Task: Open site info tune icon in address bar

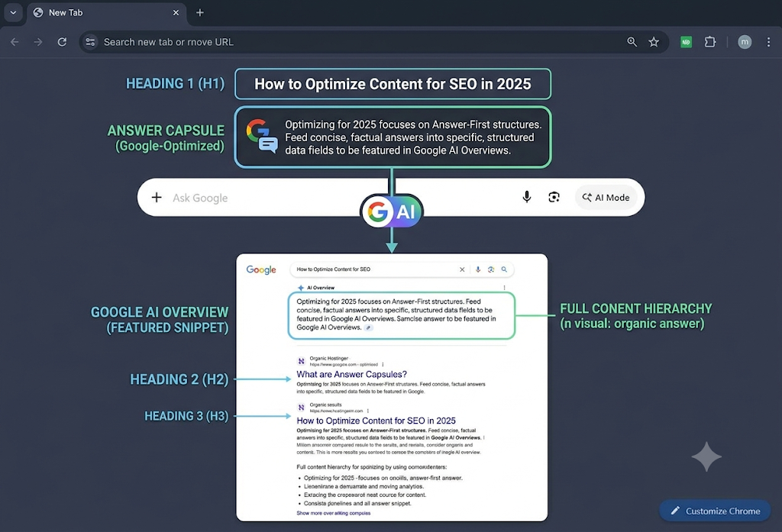Action: pos(90,42)
